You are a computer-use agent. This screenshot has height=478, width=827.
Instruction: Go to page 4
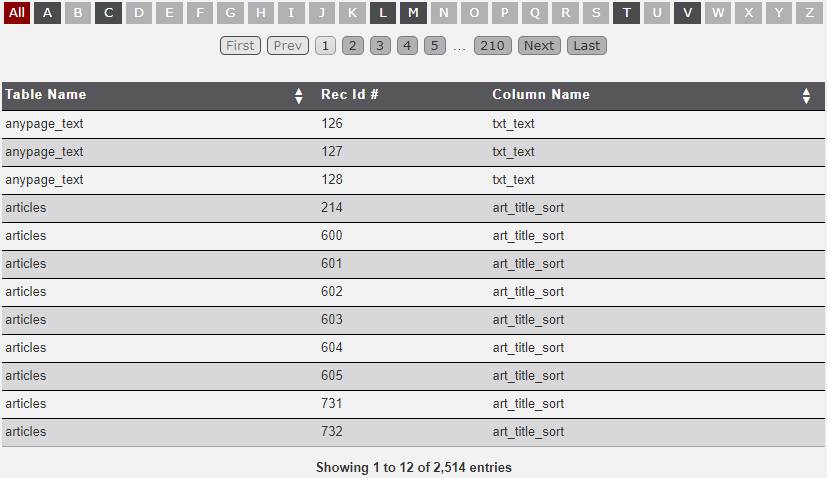(407, 45)
